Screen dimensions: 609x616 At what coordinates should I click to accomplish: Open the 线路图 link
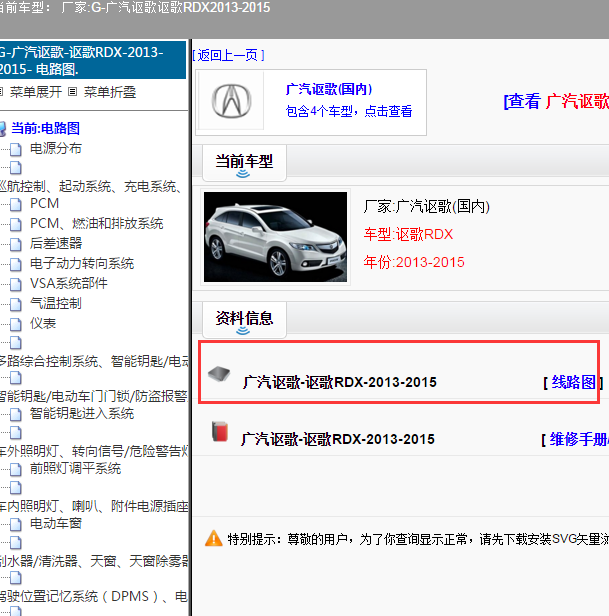click(573, 382)
